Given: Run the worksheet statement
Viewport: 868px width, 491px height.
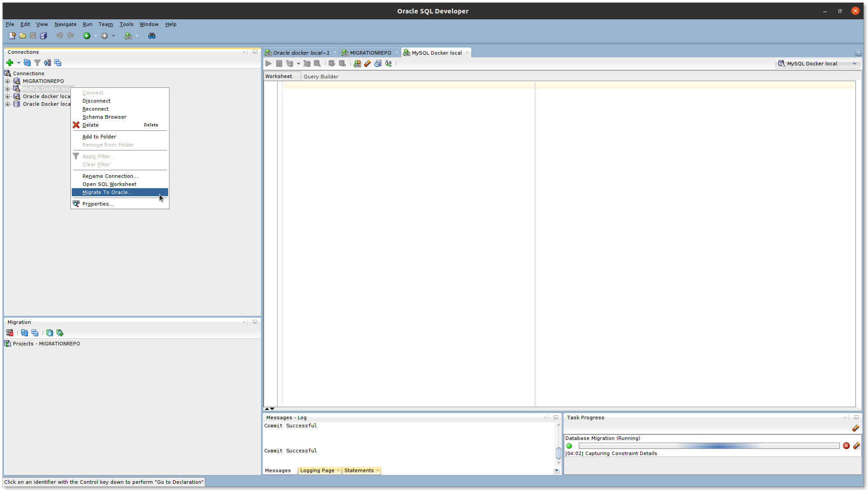Looking at the screenshot, I should (268, 63).
